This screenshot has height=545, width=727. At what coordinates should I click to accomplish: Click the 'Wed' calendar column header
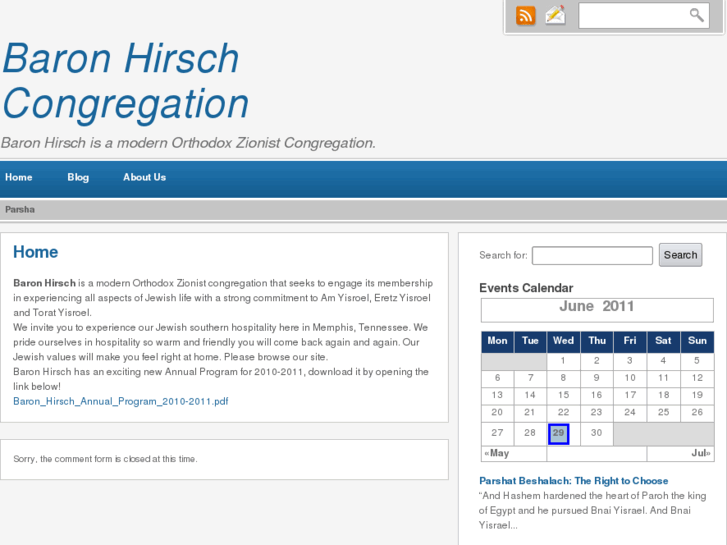(563, 341)
